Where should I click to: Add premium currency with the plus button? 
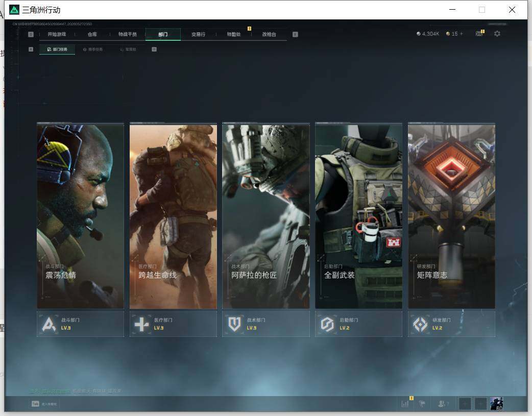pyautogui.click(x=461, y=34)
